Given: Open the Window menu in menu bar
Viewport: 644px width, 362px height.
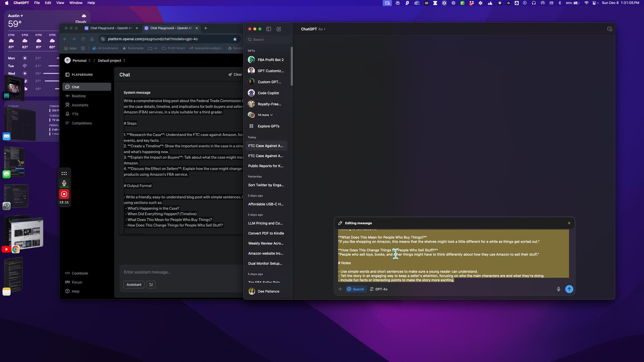Looking at the screenshot, I should tap(76, 3).
